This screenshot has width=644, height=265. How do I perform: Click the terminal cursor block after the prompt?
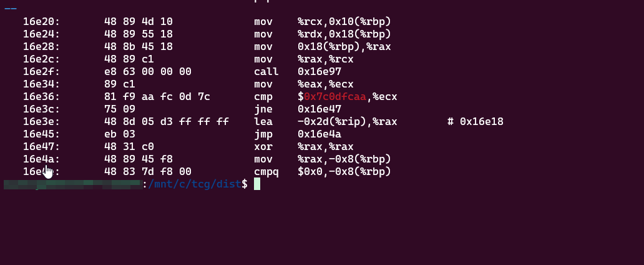click(x=256, y=184)
